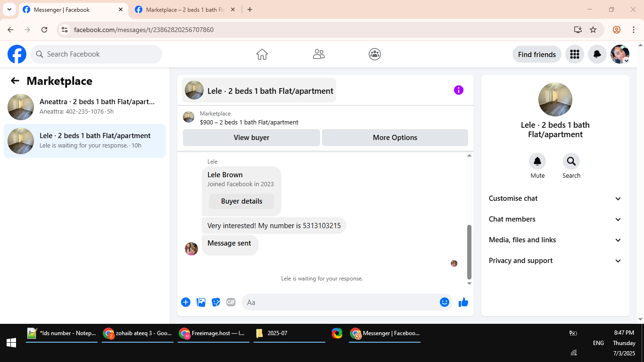The image size is (644, 362).
Task: Expand Chat members section
Action: pos(555,219)
